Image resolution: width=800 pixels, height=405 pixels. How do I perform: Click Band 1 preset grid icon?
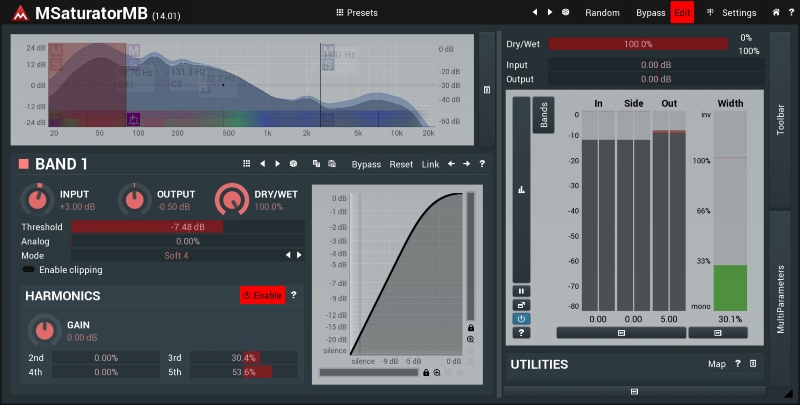click(247, 164)
